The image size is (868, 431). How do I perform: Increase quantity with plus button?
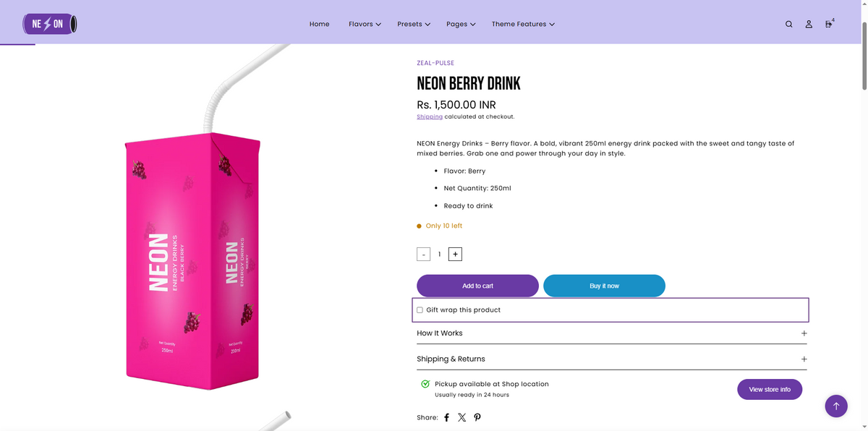click(x=455, y=254)
